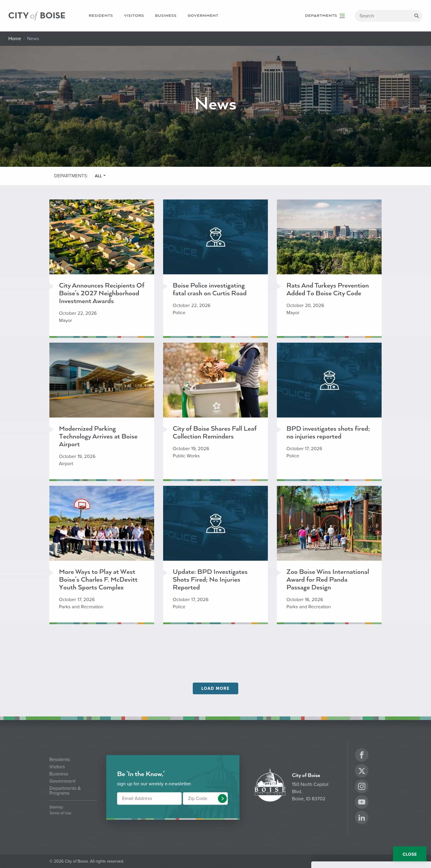Image resolution: width=431 pixels, height=868 pixels.
Task: Open the X (Twitter) social icon
Action: [x=362, y=771]
